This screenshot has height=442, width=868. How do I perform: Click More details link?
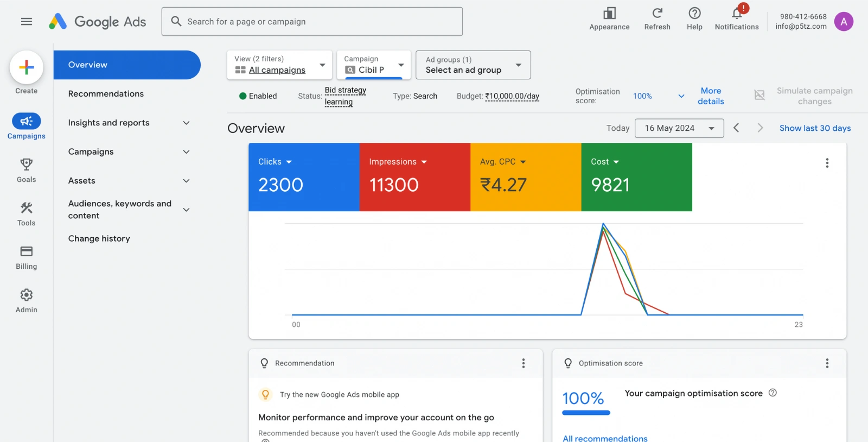click(x=711, y=96)
